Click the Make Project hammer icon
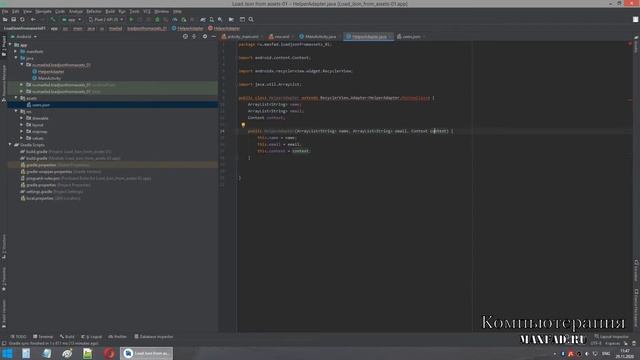The height and width of the screenshot is (360, 640). tap(53, 20)
